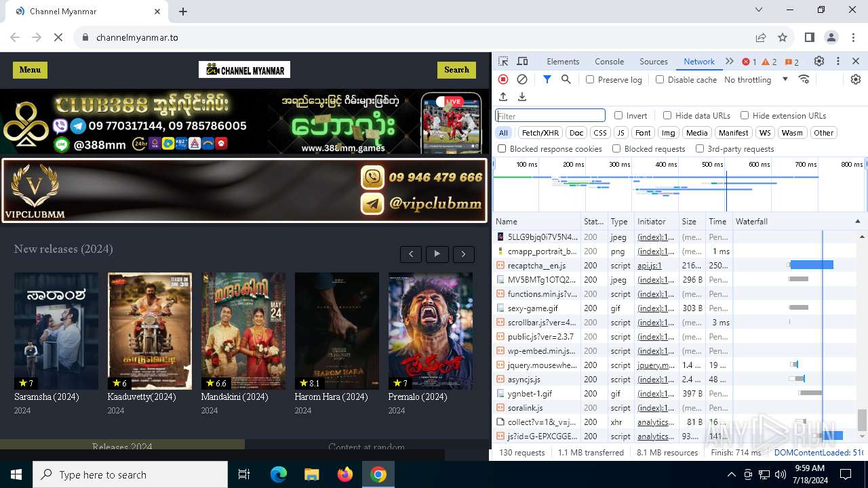Close the DevTools panel

click(x=856, y=61)
